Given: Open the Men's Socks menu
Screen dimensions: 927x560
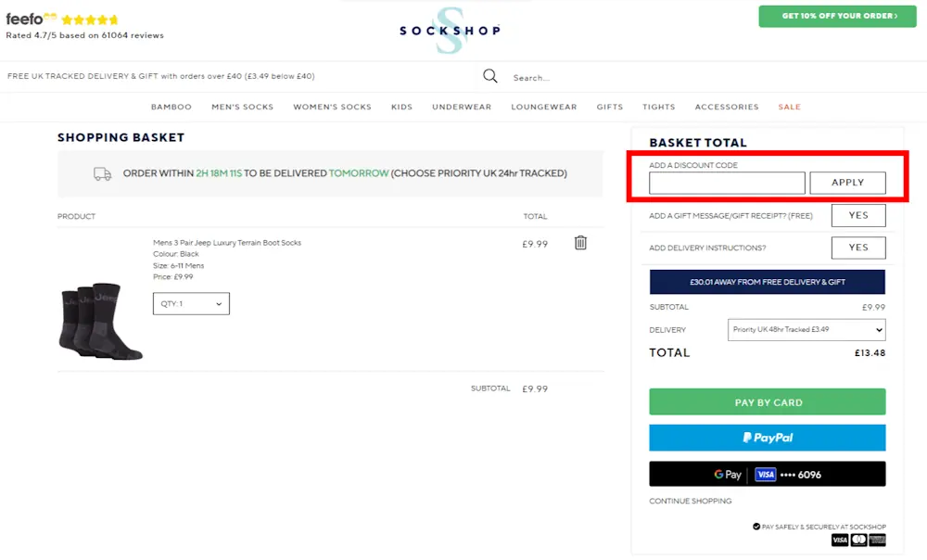Looking at the screenshot, I should coord(242,107).
